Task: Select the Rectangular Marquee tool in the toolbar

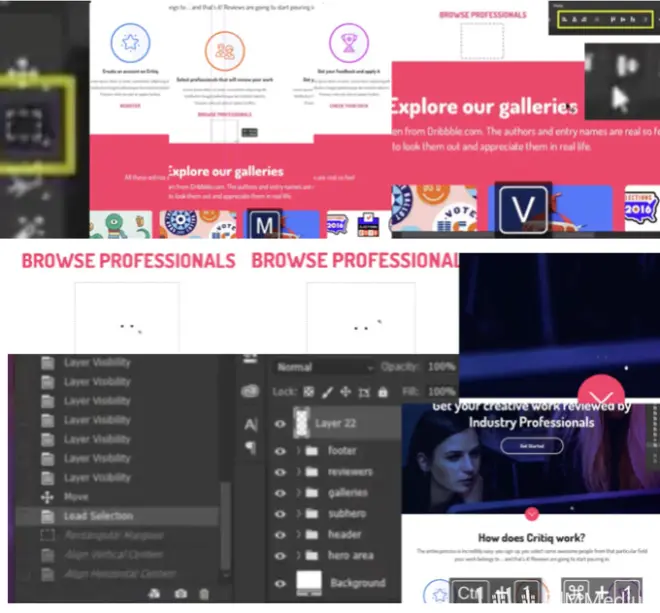Action: tap(25, 125)
